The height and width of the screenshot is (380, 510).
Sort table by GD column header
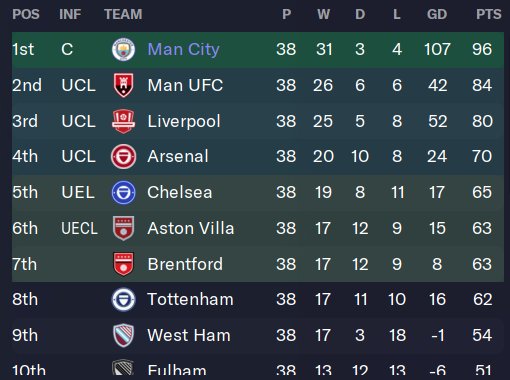(437, 14)
